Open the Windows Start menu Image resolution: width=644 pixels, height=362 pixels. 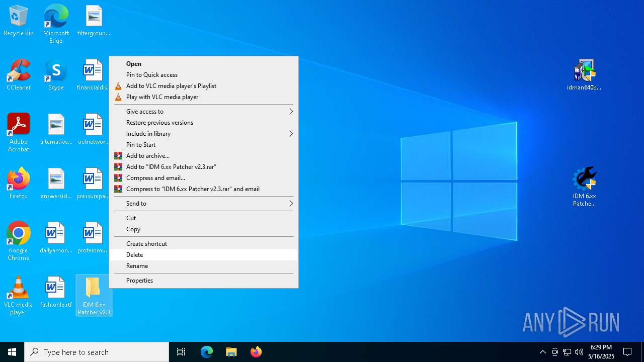[x=12, y=352]
